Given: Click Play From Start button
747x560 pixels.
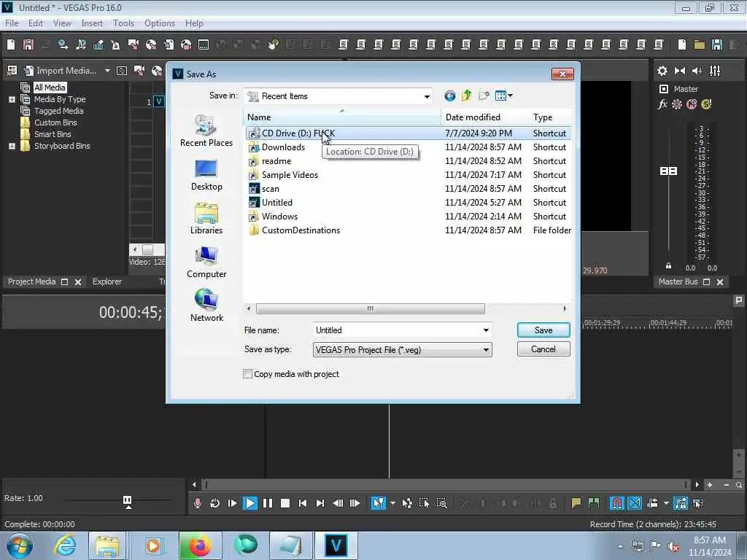Looking at the screenshot, I should tap(233, 503).
